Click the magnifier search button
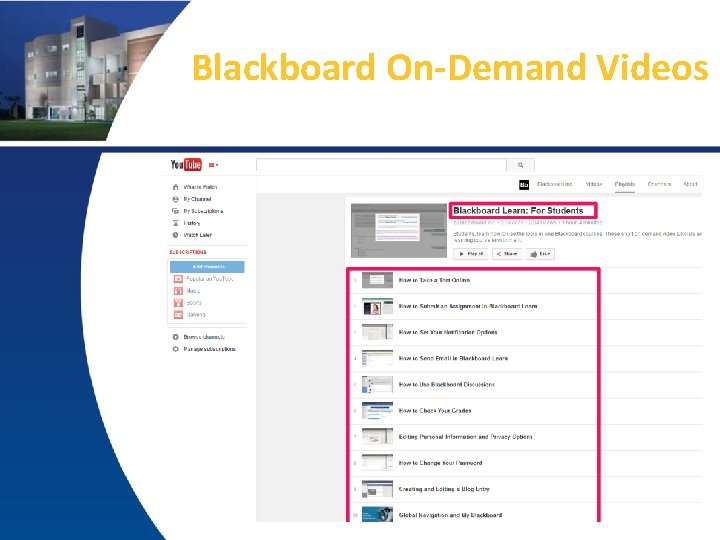Screen dimensions: 720x540 coord(520,165)
